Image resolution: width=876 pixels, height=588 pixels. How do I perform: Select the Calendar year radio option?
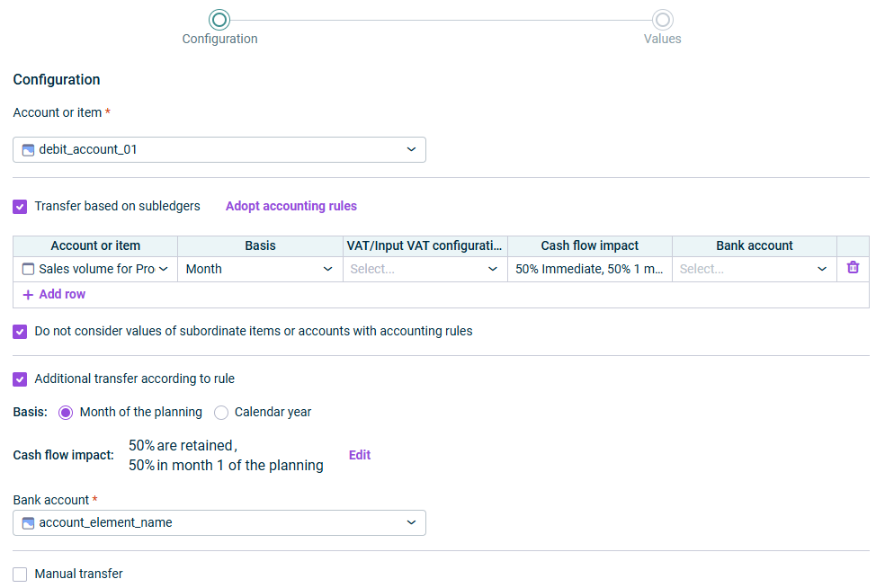click(x=221, y=413)
